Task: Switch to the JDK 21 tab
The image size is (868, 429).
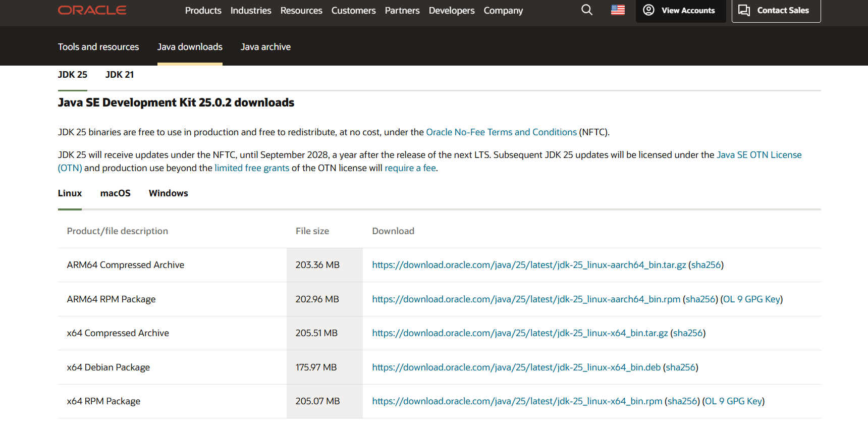Action: tap(120, 75)
